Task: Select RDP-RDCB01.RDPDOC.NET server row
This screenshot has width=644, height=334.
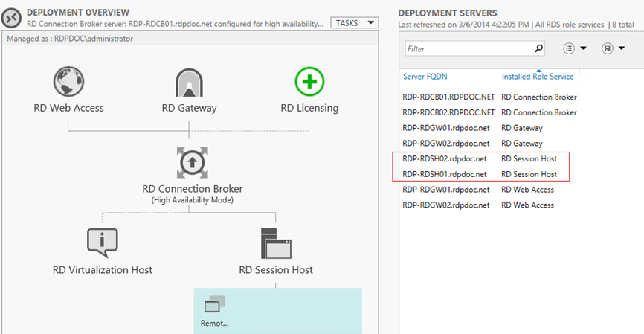Action: coord(489,97)
